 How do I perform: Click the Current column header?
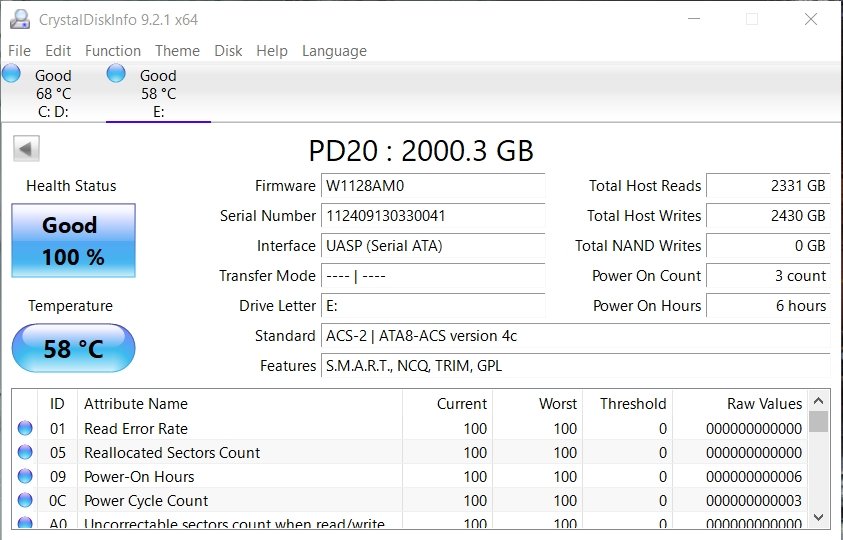tap(447, 403)
